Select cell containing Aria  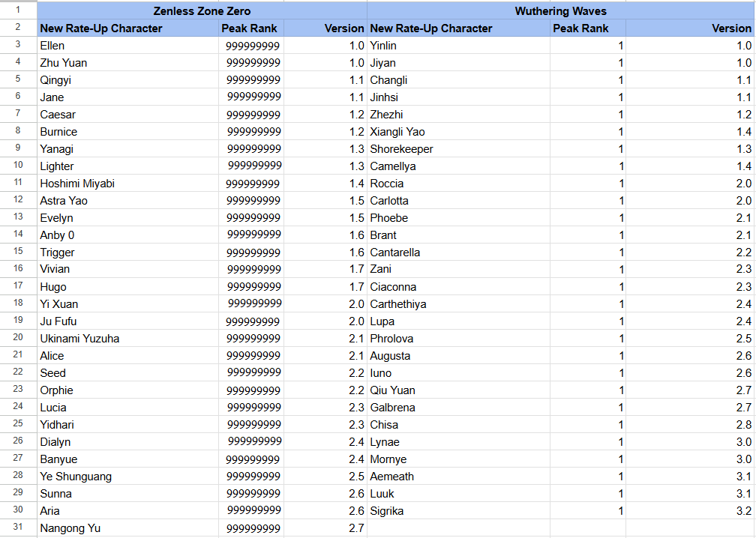click(127, 510)
